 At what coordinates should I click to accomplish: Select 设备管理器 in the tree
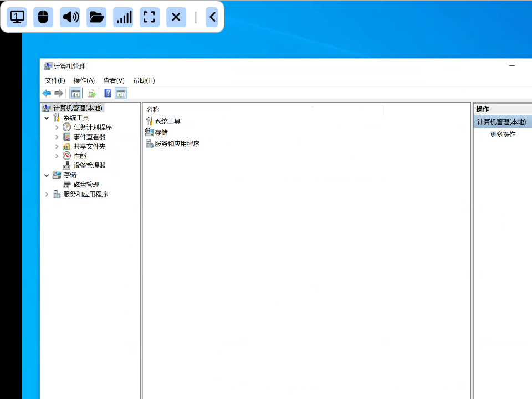coord(90,165)
